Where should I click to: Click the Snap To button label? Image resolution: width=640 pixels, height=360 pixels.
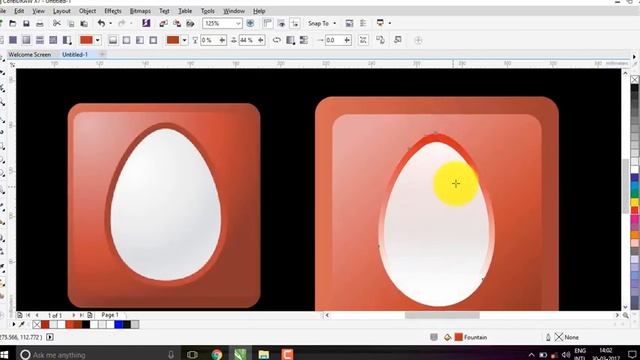click(319, 23)
